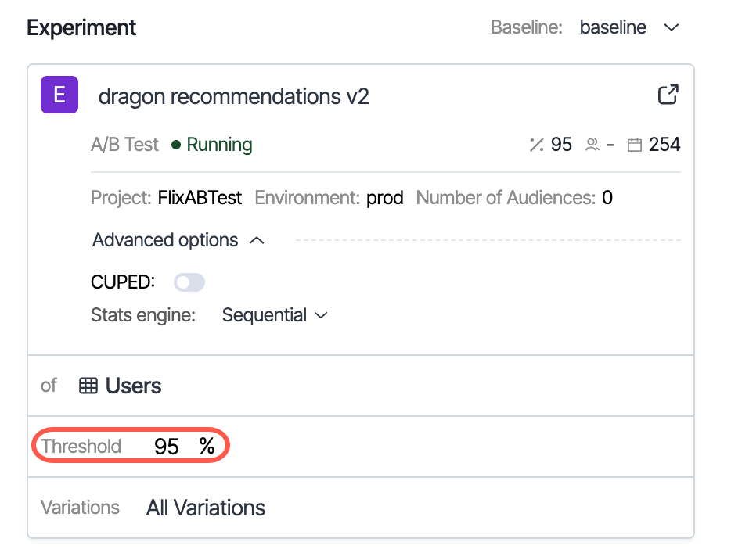
Task: Open experiment in new tab icon
Action: [668, 95]
